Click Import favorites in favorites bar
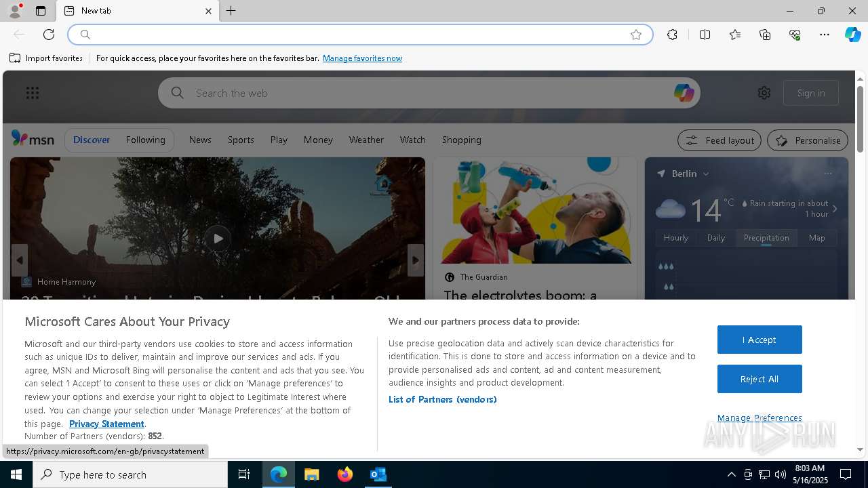Image resolution: width=868 pixels, height=488 pixels. (46, 58)
